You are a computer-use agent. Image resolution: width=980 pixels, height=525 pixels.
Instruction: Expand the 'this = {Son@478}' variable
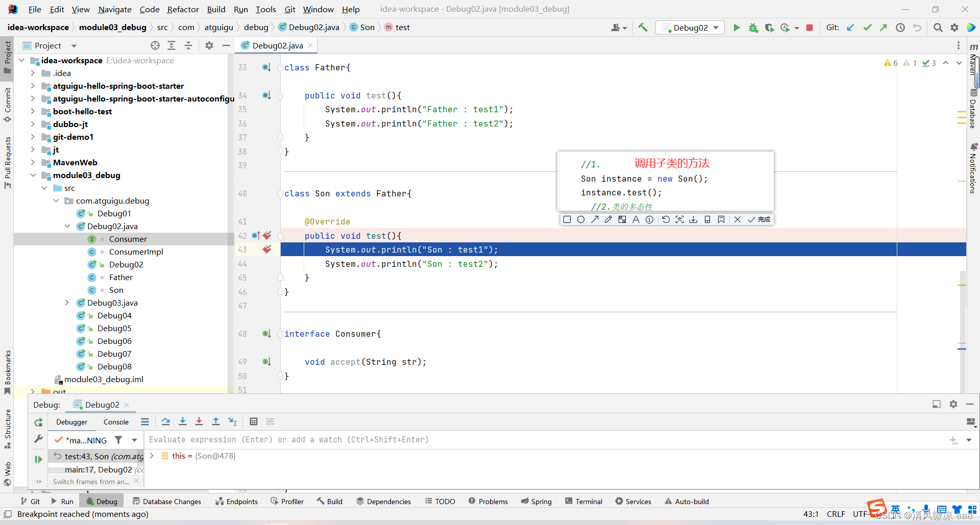(152, 456)
